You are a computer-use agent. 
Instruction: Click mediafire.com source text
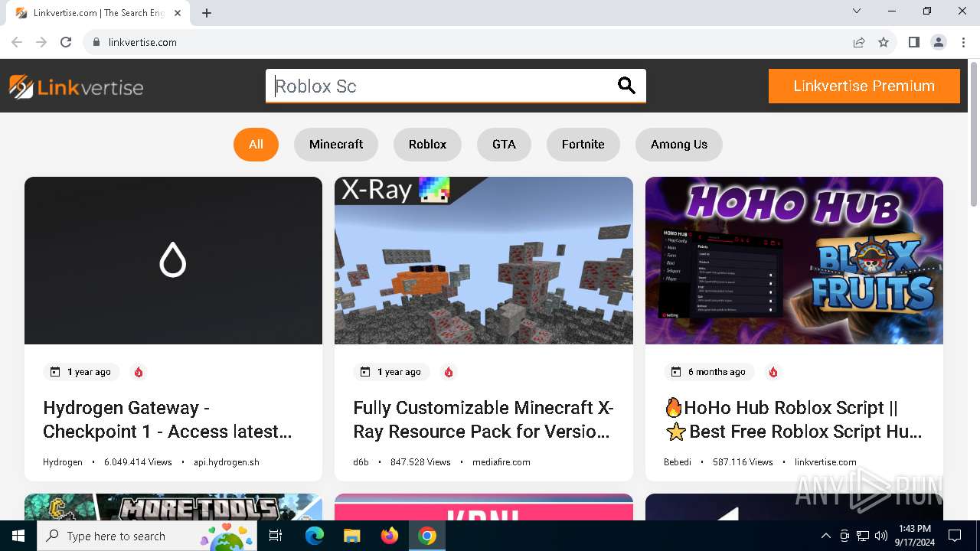tap(501, 462)
